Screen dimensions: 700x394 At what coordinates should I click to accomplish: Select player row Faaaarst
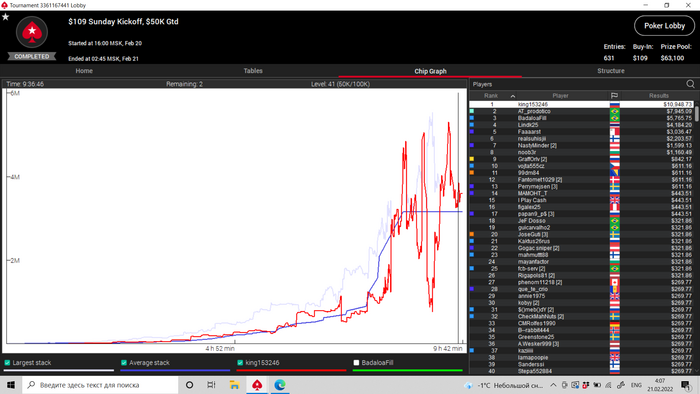coord(582,132)
